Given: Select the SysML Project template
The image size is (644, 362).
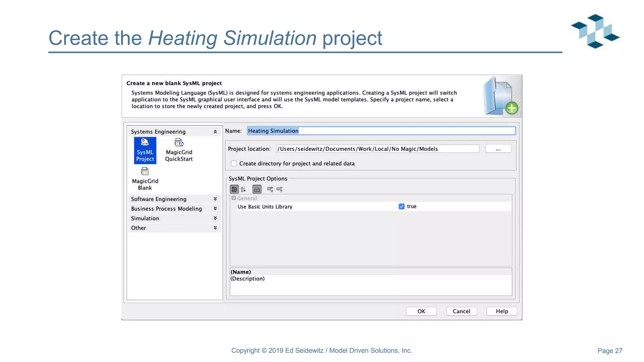Looking at the screenshot, I should tap(145, 151).
